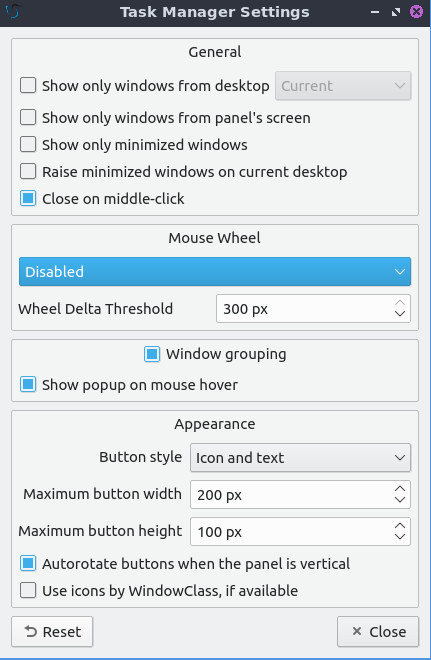431x660 pixels.
Task: Increase Wheel Delta Threshold with up arrow
Action: click(x=400, y=303)
